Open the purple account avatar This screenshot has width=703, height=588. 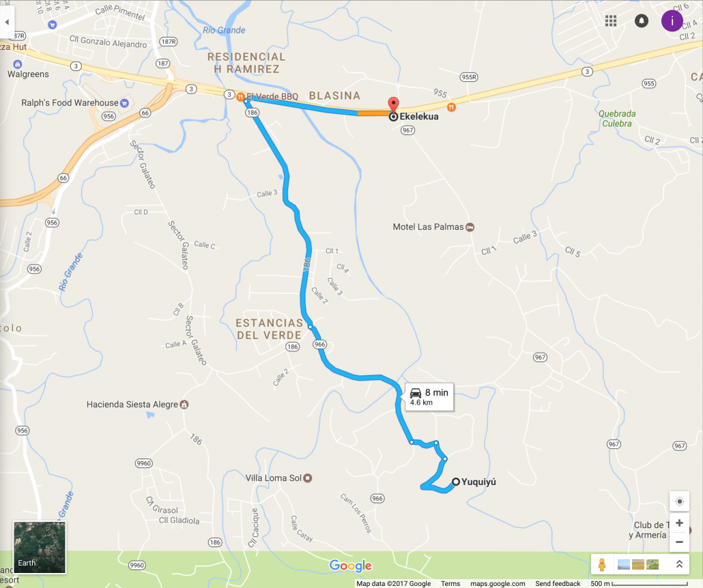click(x=672, y=21)
